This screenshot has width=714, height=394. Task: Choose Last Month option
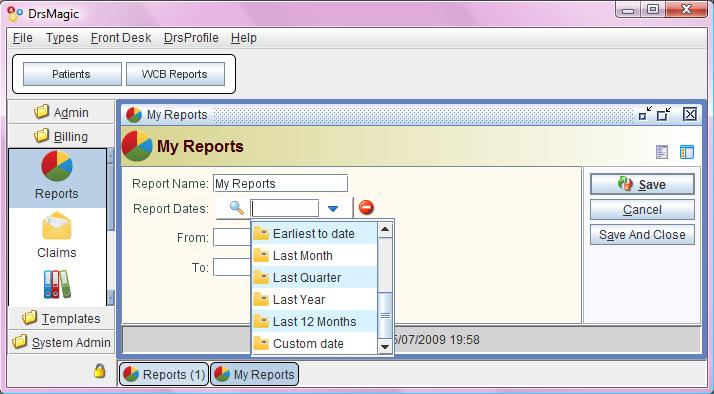[314, 256]
